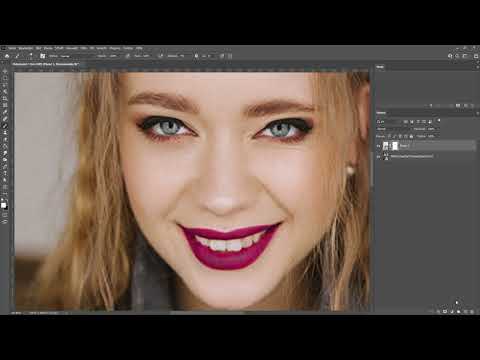Viewport: 480px width, 360px height.
Task: Toggle Quick Mask mode in toolbar
Action: [x=5, y=215]
